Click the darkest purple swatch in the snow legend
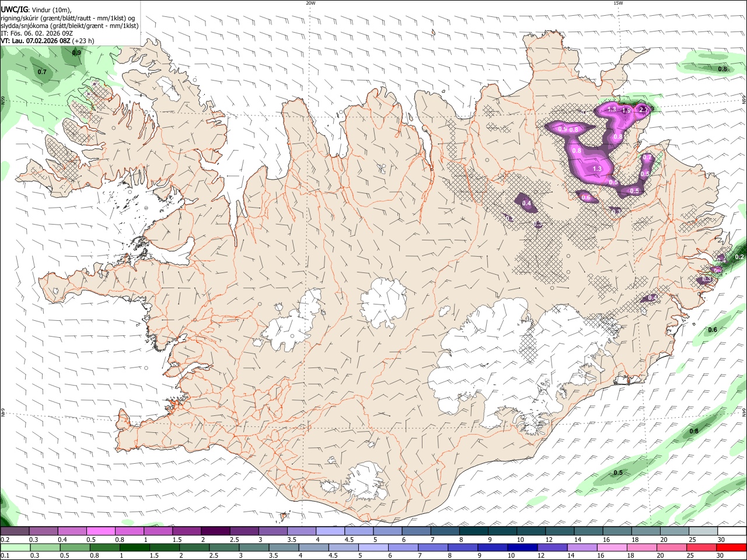The width and height of the screenshot is (747, 560). [215, 531]
